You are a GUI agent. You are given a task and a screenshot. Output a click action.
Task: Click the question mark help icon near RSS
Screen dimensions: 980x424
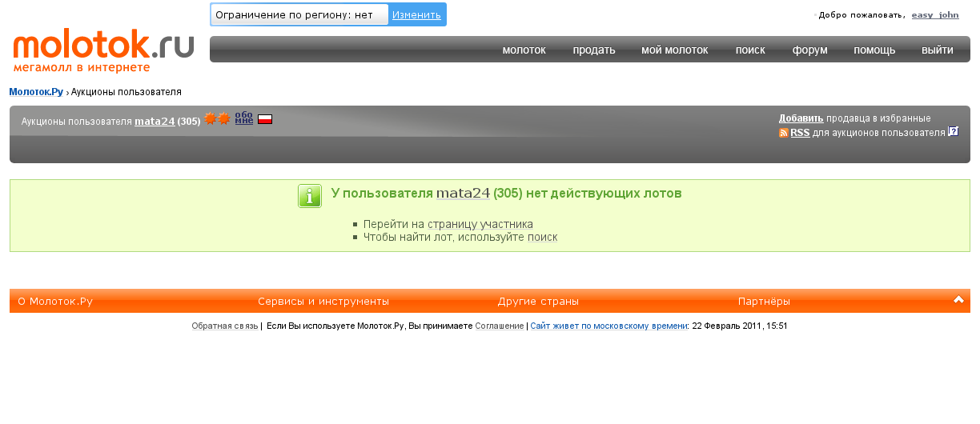[953, 131]
